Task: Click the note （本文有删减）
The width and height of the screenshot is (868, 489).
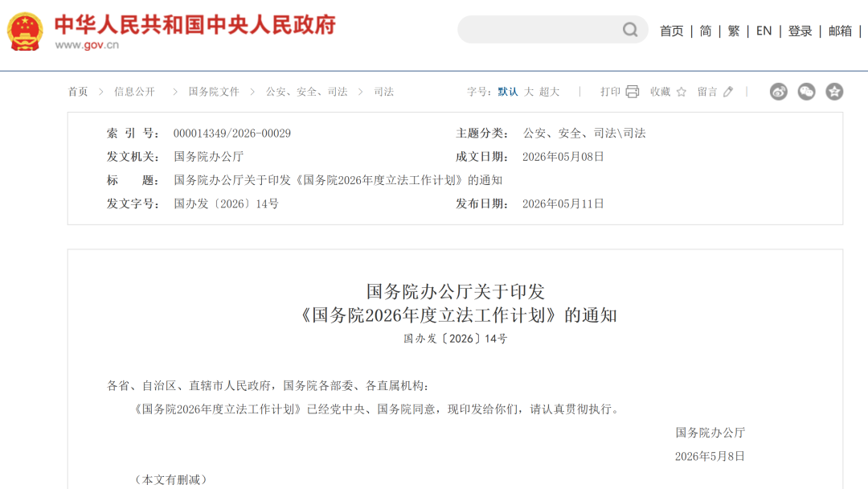Action: tap(171, 479)
